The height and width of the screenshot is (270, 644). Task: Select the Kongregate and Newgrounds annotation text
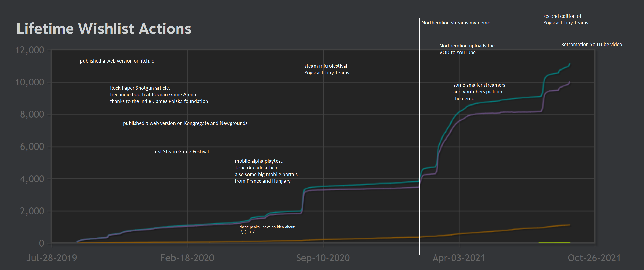click(185, 123)
